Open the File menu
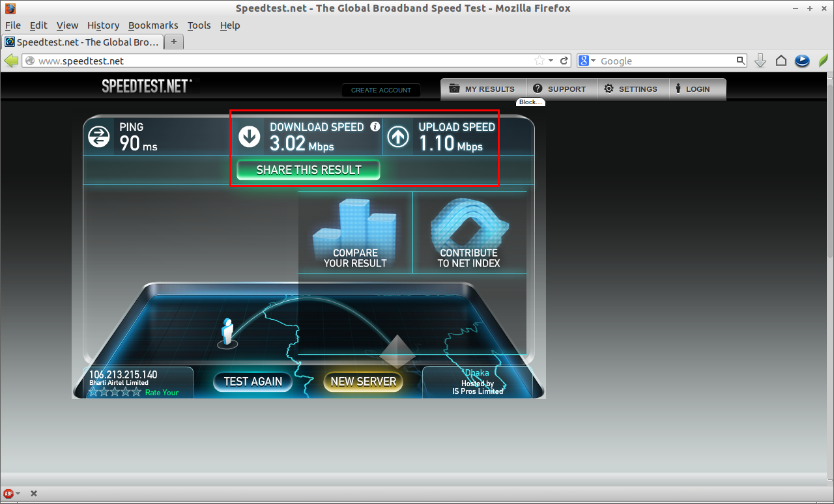Image resolution: width=834 pixels, height=504 pixels. pyautogui.click(x=13, y=25)
